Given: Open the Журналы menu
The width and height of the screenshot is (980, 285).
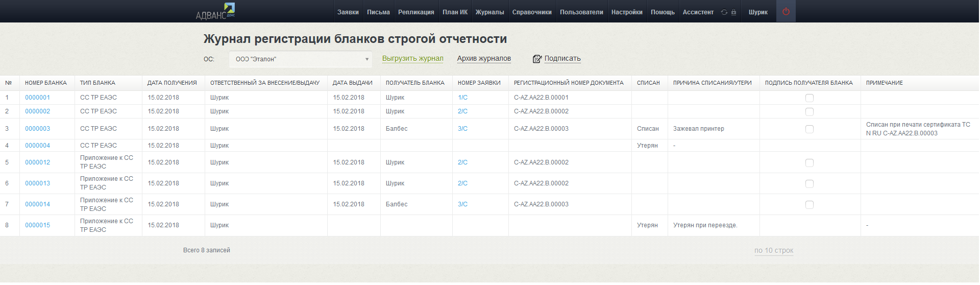Looking at the screenshot, I should pyautogui.click(x=489, y=12).
